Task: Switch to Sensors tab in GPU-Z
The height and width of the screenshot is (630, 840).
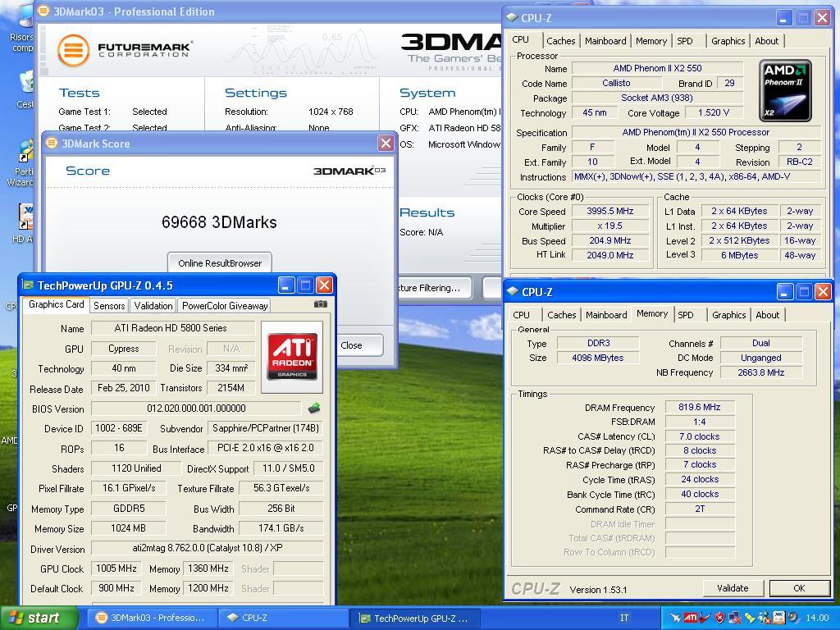Action: pos(109,305)
